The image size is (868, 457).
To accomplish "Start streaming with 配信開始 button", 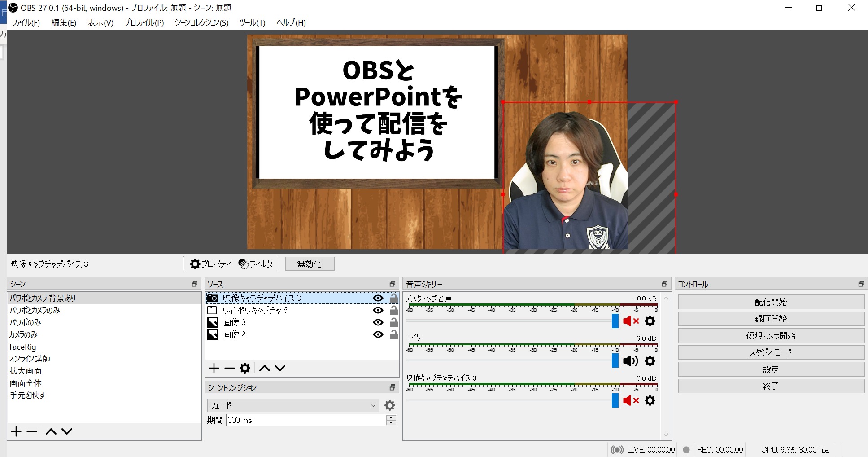I will [771, 302].
